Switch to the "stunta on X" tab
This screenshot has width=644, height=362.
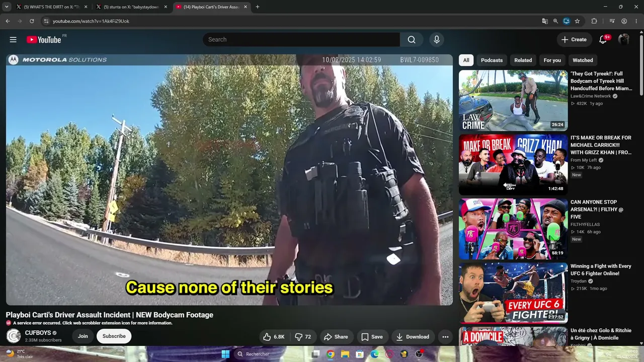point(131,7)
